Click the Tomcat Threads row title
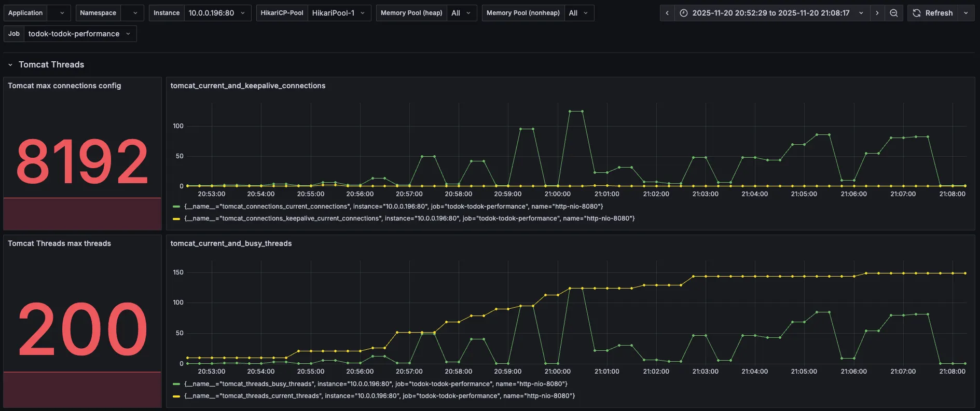Viewport: 980px width, 411px height. click(51, 65)
